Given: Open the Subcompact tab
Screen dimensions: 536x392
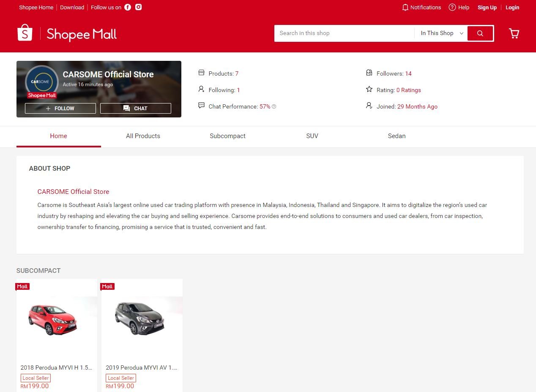Looking at the screenshot, I should pos(227,136).
